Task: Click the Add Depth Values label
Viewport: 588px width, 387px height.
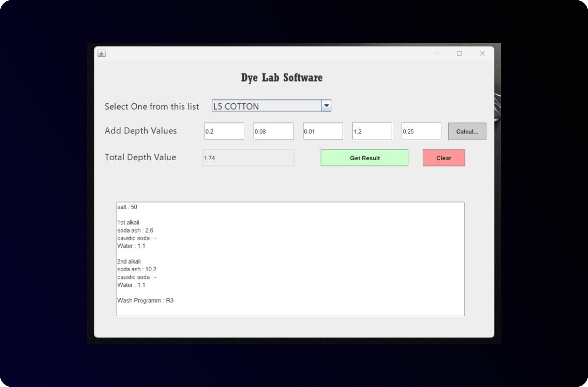Action: point(140,131)
